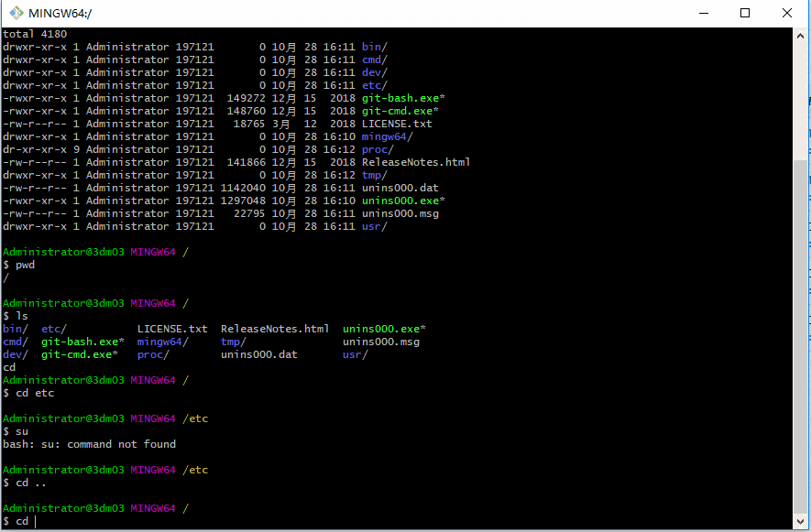Click git-cmd.exe in the detailed file listing
Image resolution: width=811 pixels, height=532 pixels.
coord(400,111)
